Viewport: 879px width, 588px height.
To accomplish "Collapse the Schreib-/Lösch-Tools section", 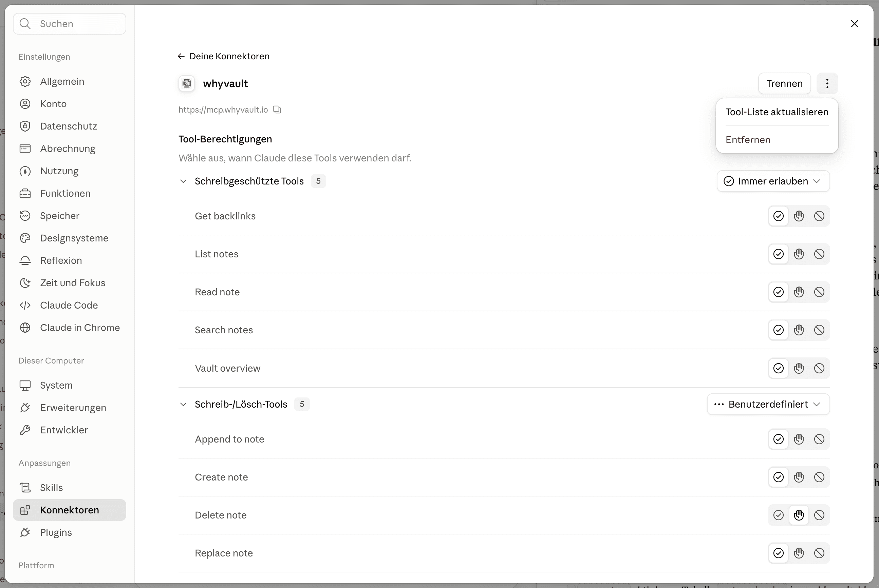I will pyautogui.click(x=183, y=404).
